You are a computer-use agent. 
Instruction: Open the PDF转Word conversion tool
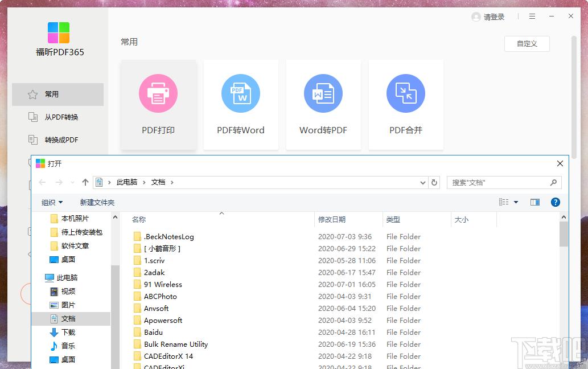click(x=241, y=105)
